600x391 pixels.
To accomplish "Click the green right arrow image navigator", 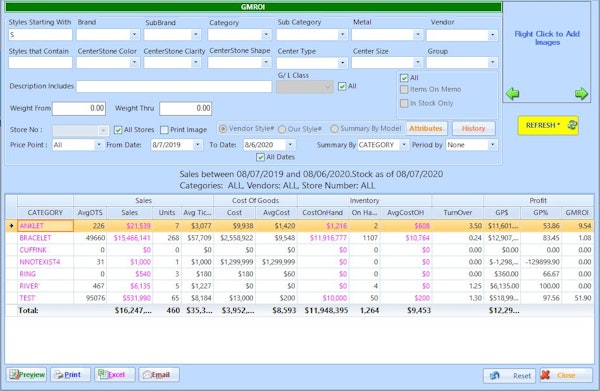I will tap(581, 93).
